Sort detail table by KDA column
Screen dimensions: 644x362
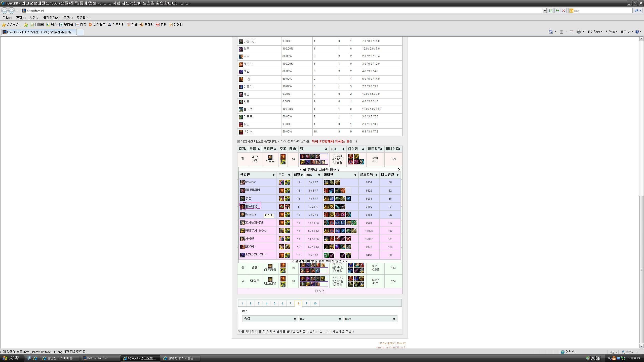[313, 175]
